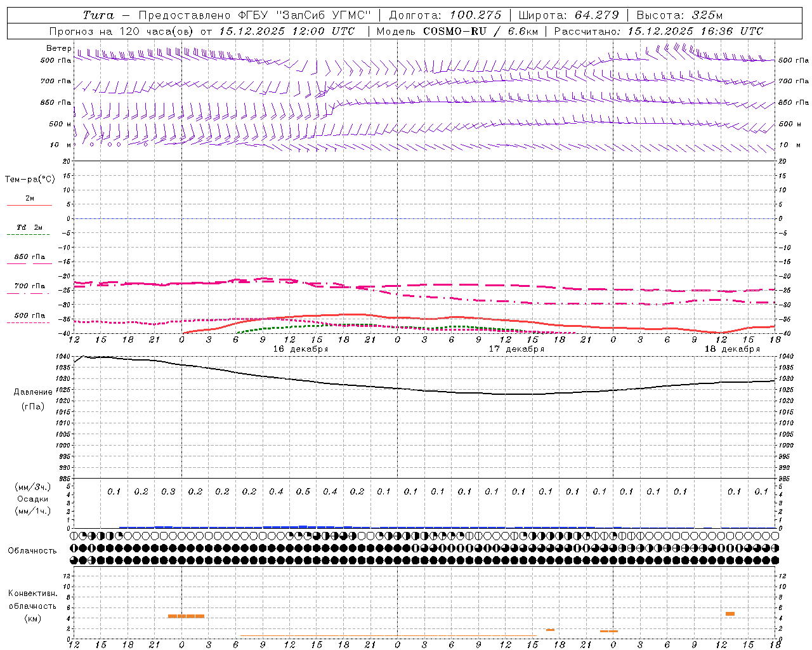Click the '(мм/1ч.)' precipitation unit label
The height and width of the screenshot is (650, 812).
[33, 511]
